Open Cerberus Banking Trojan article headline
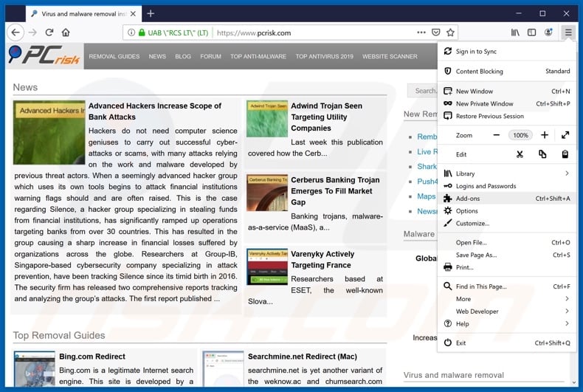The height and width of the screenshot is (392, 583). click(x=335, y=190)
